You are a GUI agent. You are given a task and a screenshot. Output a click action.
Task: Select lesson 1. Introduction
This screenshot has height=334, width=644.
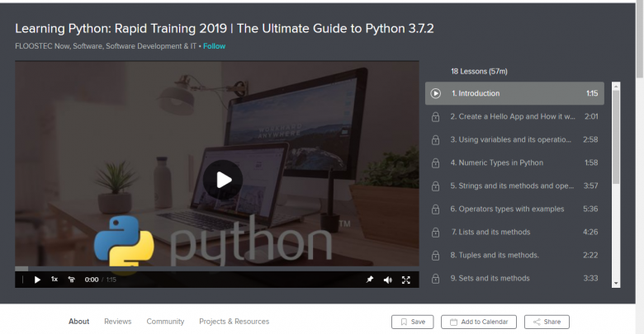click(514, 93)
